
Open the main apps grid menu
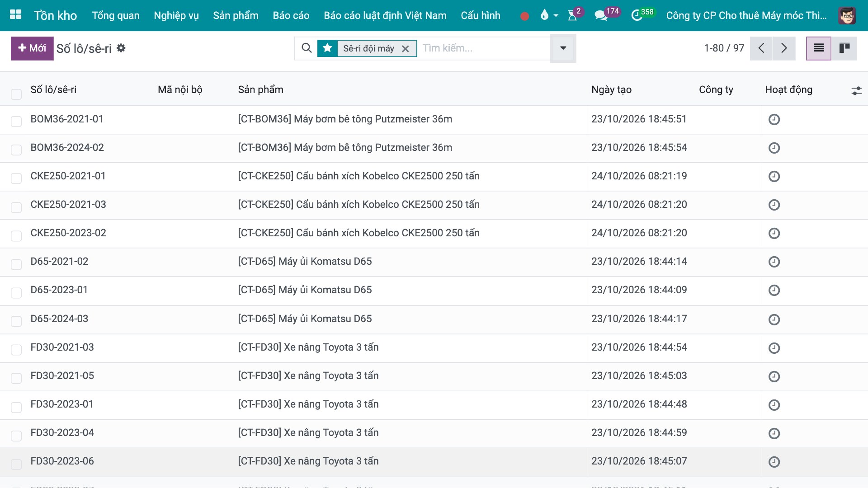[x=15, y=15]
